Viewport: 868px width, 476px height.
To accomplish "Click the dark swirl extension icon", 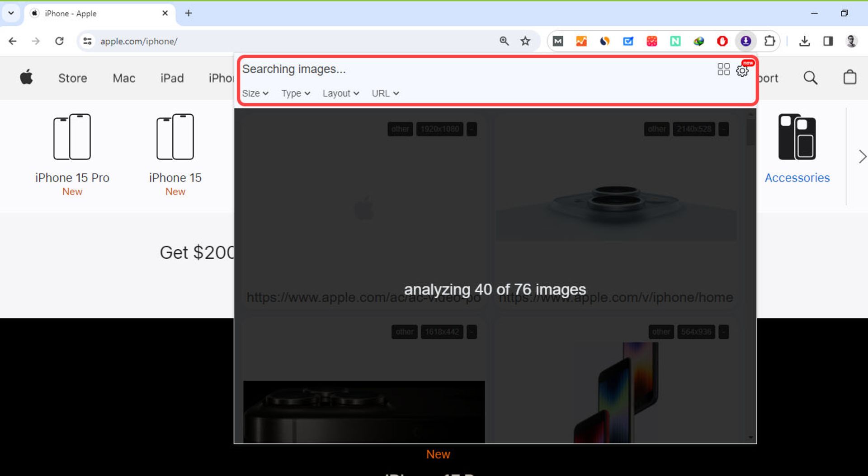I will pyautogui.click(x=604, y=41).
